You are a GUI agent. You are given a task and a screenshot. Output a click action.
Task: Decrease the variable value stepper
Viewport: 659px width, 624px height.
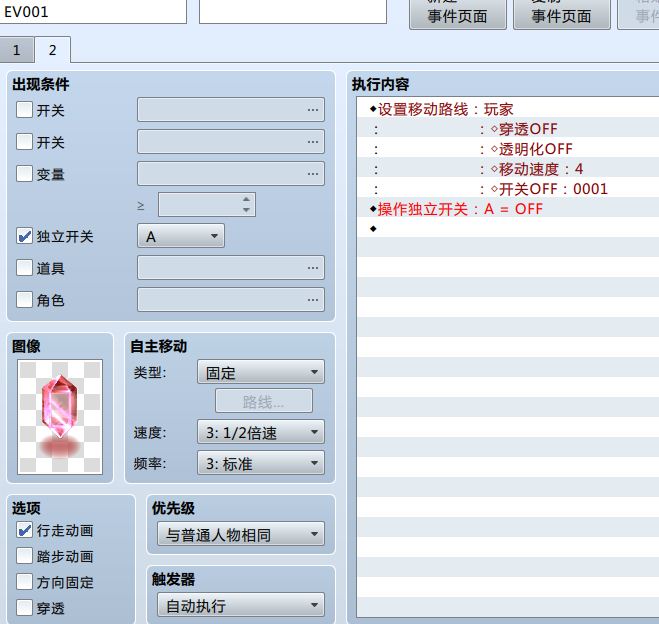[246, 210]
